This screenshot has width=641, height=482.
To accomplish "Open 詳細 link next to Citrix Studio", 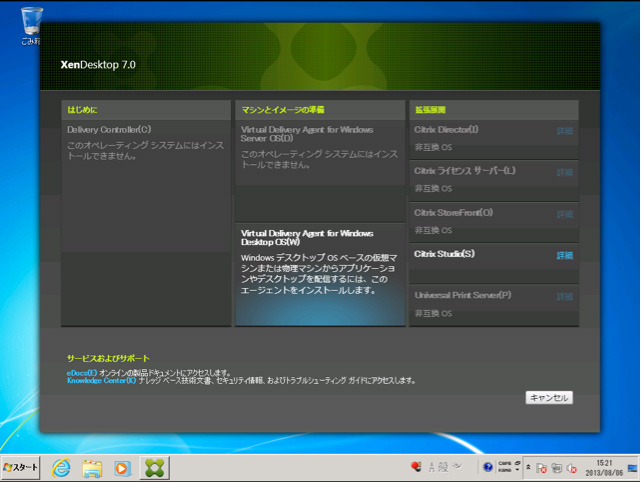I will point(565,256).
